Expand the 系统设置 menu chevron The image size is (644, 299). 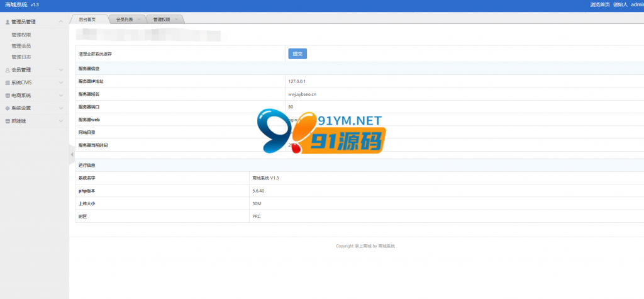(61, 108)
